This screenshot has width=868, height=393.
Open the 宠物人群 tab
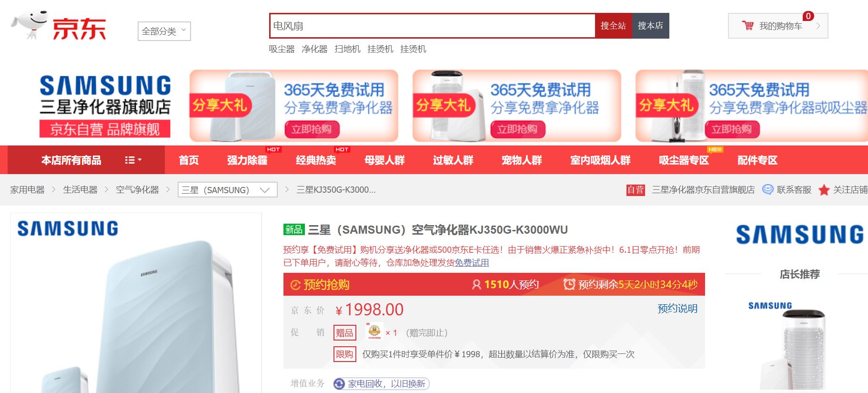click(x=522, y=160)
